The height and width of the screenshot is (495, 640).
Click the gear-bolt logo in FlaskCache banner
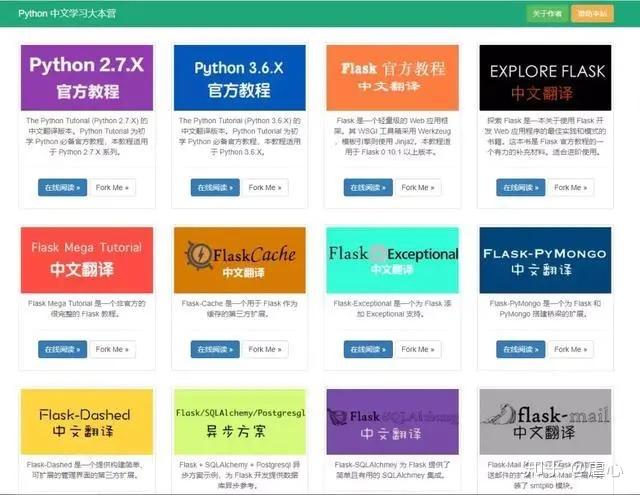tap(199, 255)
